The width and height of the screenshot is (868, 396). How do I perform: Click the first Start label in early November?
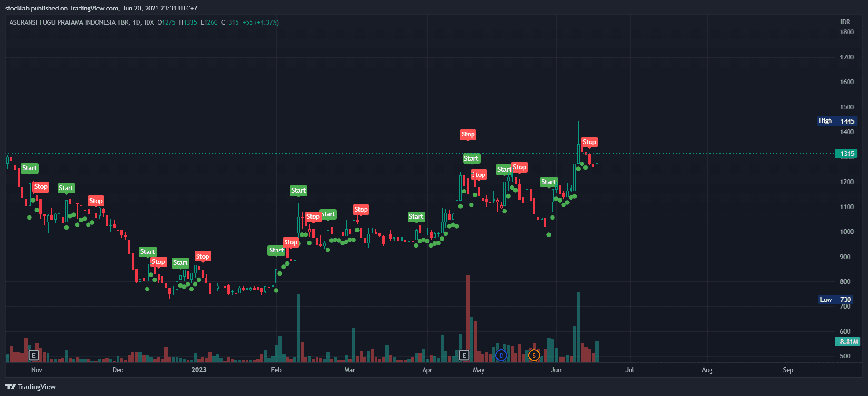click(x=30, y=168)
